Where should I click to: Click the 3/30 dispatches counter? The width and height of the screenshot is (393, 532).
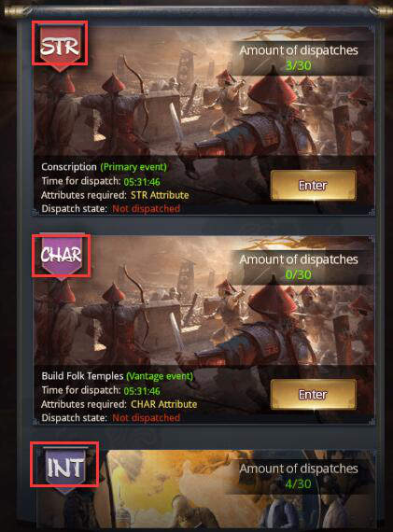pos(298,65)
